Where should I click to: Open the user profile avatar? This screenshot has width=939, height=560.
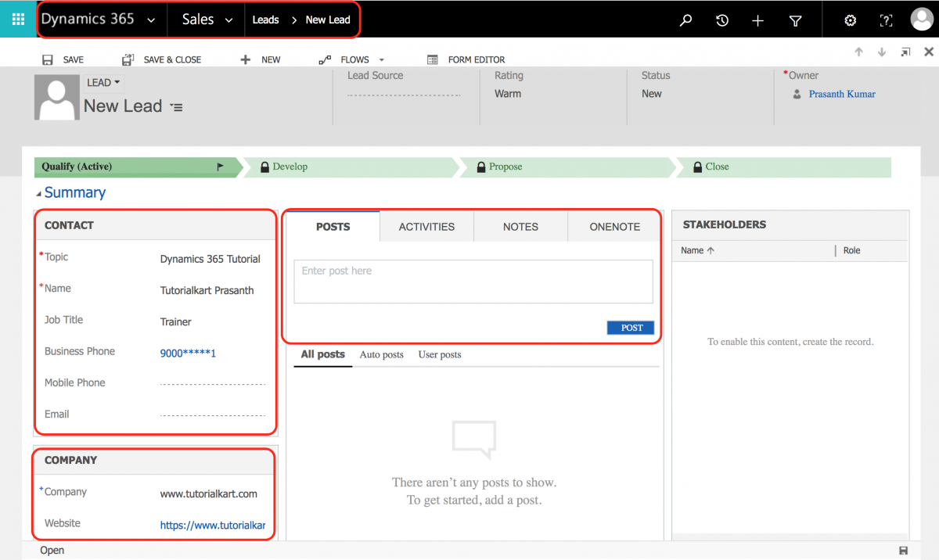[x=923, y=20]
